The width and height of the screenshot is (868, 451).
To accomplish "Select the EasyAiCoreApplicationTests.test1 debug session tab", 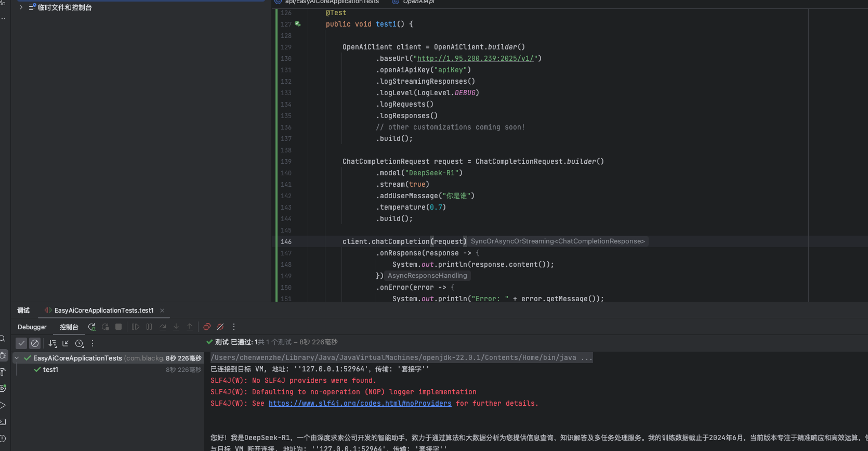I will click(104, 310).
